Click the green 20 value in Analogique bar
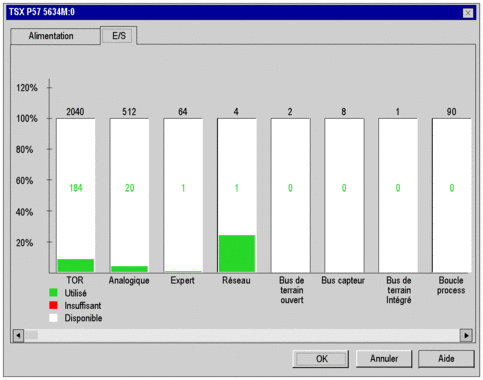This screenshot has height=380, width=483. click(130, 188)
